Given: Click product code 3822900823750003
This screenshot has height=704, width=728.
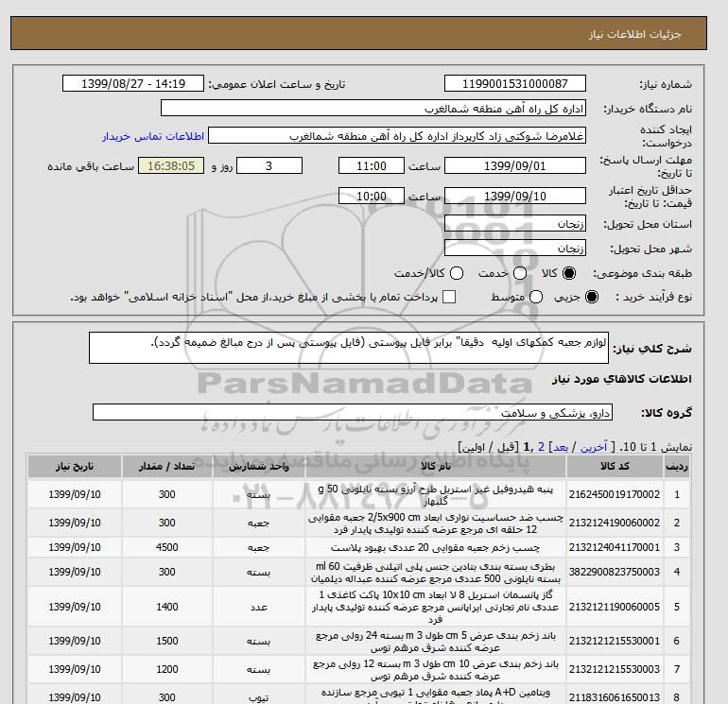Looking at the screenshot, I should 615,572.
